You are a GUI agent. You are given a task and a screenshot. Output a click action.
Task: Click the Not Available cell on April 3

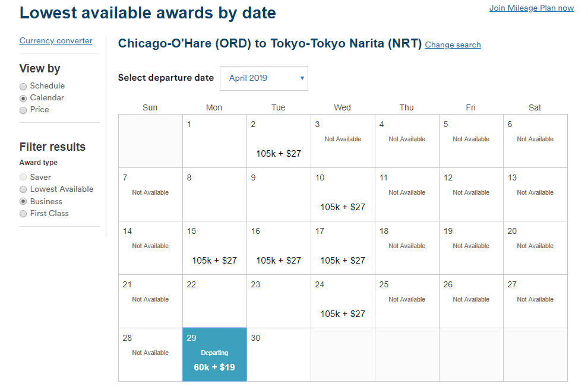(x=343, y=141)
